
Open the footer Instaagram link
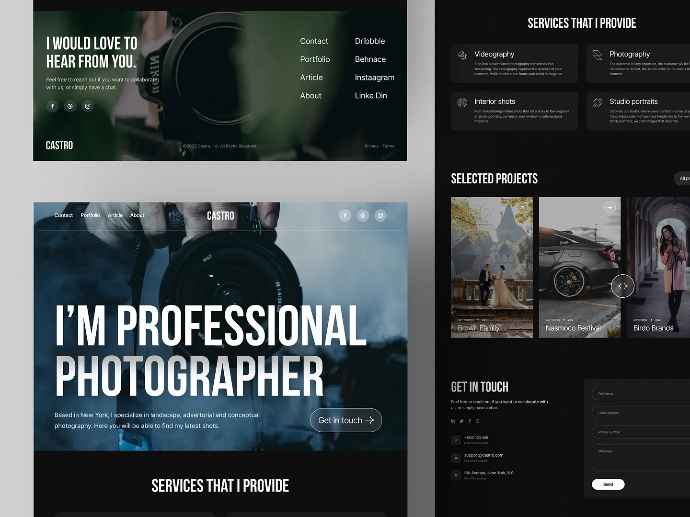(374, 77)
